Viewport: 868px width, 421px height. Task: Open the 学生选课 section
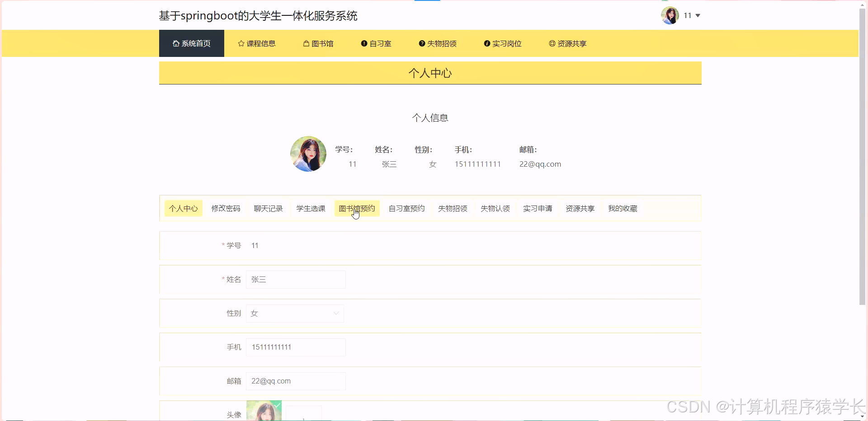pos(310,208)
